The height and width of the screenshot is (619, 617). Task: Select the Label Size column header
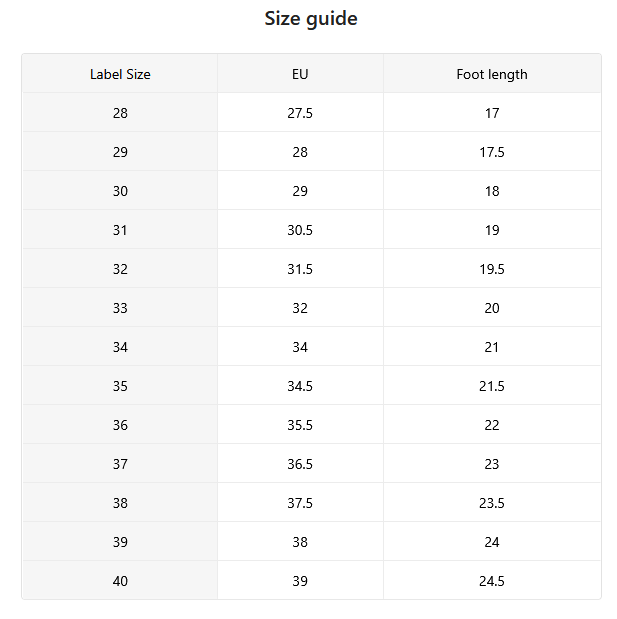pyautogui.click(x=120, y=74)
